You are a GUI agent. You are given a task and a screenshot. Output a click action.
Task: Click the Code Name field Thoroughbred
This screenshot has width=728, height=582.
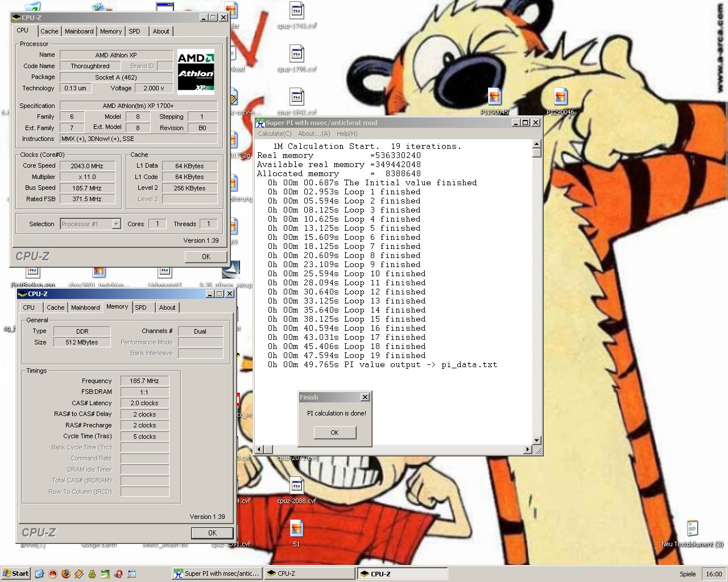click(90, 66)
